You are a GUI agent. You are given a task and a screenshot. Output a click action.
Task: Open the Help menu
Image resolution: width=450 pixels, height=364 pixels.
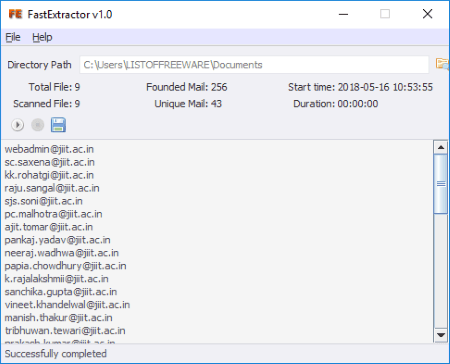[42, 37]
